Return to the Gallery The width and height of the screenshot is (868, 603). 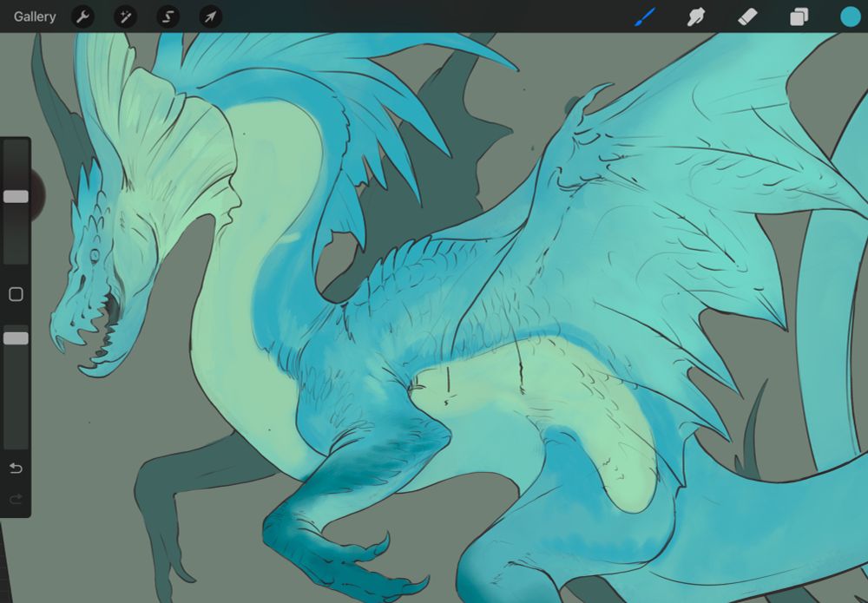(x=34, y=16)
